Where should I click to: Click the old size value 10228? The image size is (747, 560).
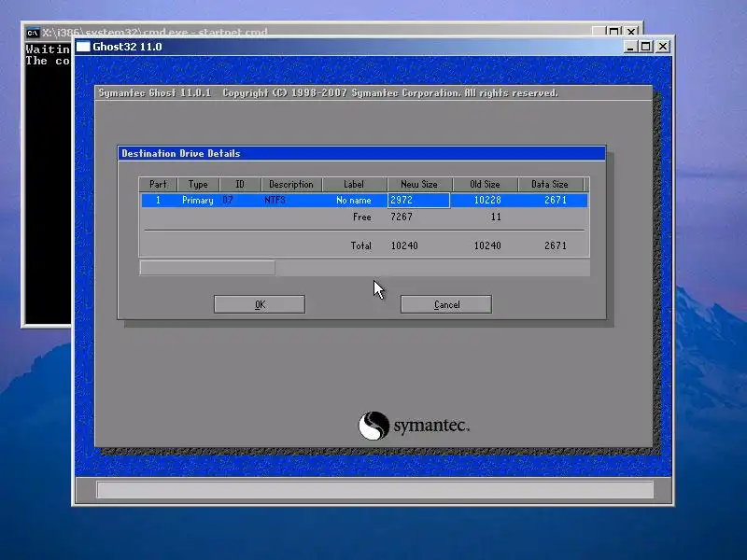pos(487,200)
